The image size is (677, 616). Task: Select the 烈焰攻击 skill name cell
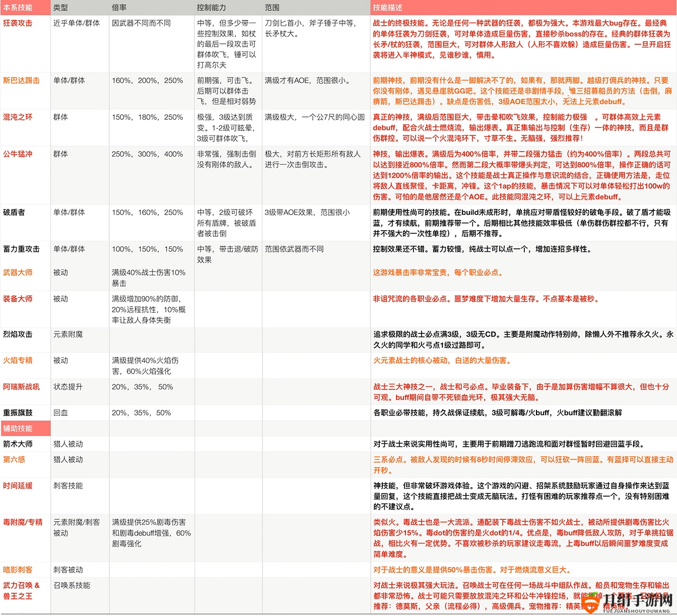click(x=25, y=339)
